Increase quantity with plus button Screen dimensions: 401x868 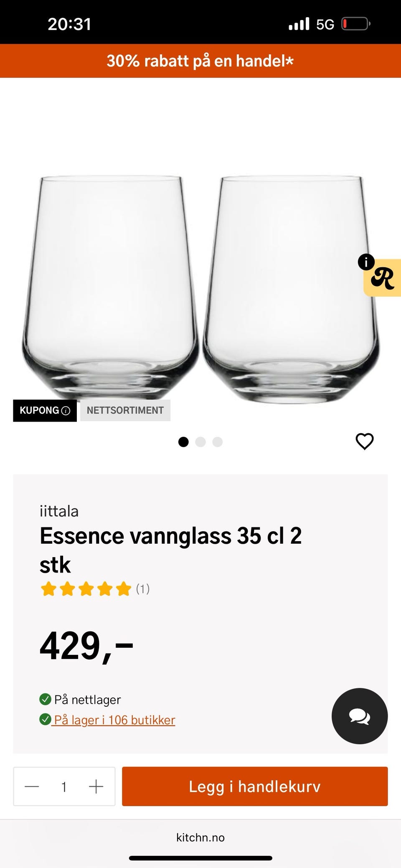pos(96,787)
